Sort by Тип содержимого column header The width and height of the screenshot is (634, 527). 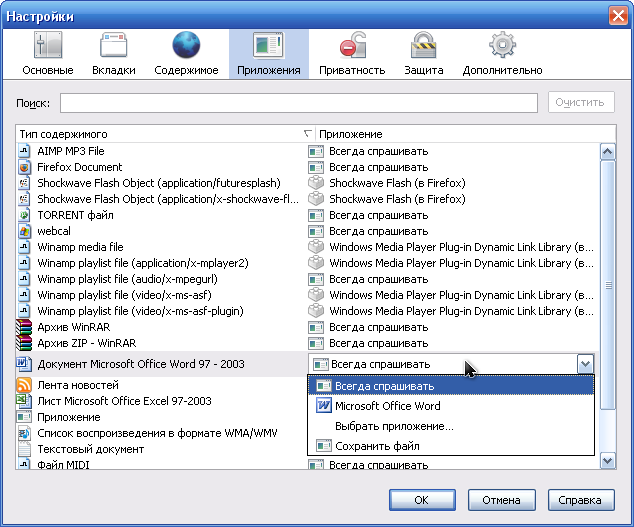165,134
